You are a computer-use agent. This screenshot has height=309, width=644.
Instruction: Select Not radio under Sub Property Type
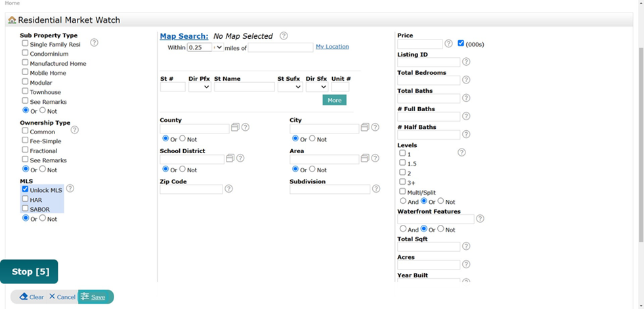[x=42, y=110]
